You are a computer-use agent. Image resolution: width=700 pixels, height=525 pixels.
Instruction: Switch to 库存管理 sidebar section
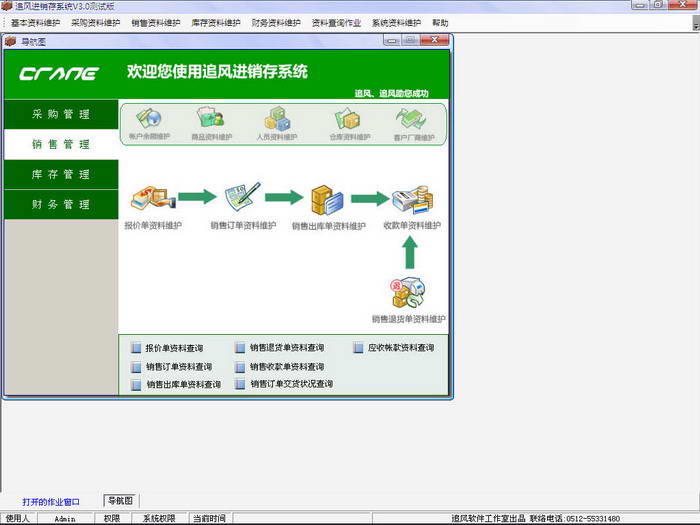[61, 175]
